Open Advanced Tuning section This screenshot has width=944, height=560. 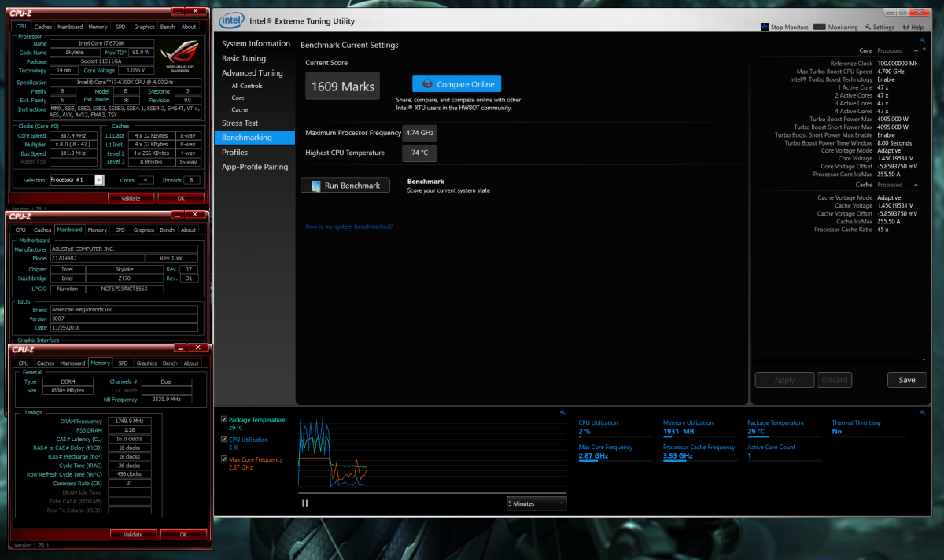(253, 73)
